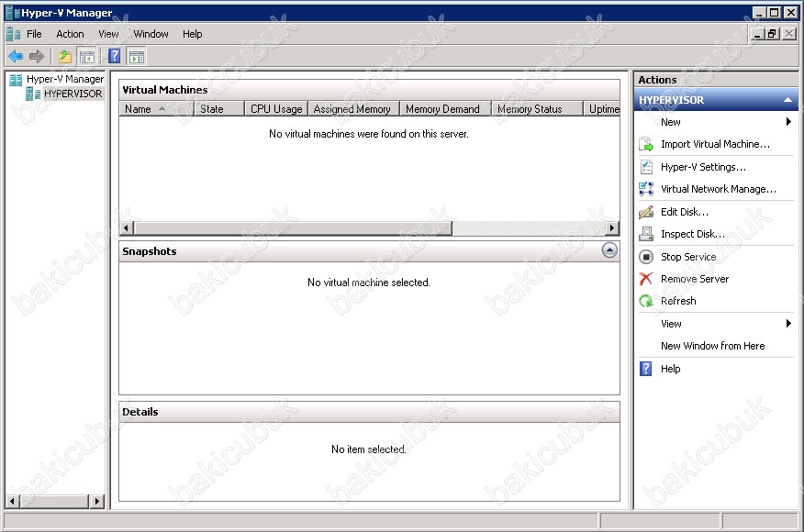Click the MMC console icon beside the File menu
The height and width of the screenshot is (532, 804).
click(13, 34)
